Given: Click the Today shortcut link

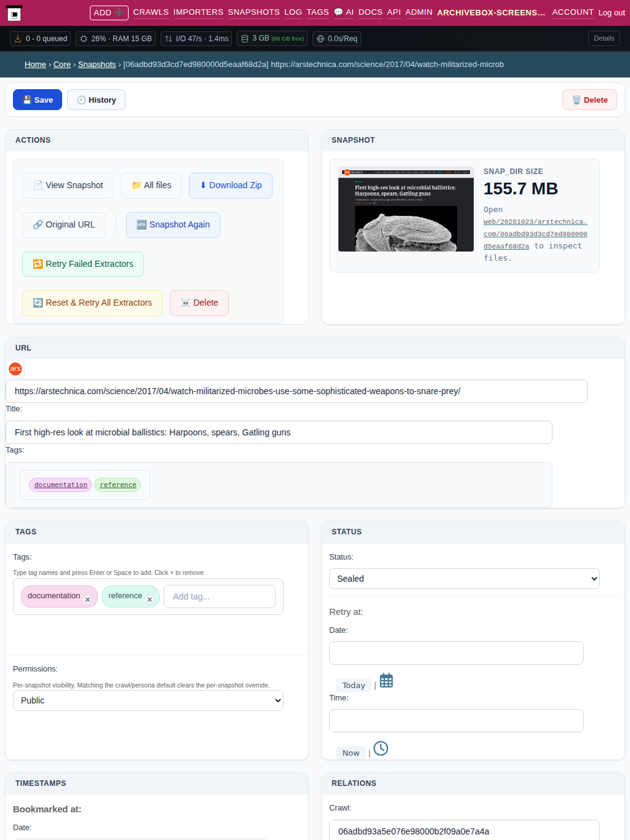Looking at the screenshot, I should 354,685.
